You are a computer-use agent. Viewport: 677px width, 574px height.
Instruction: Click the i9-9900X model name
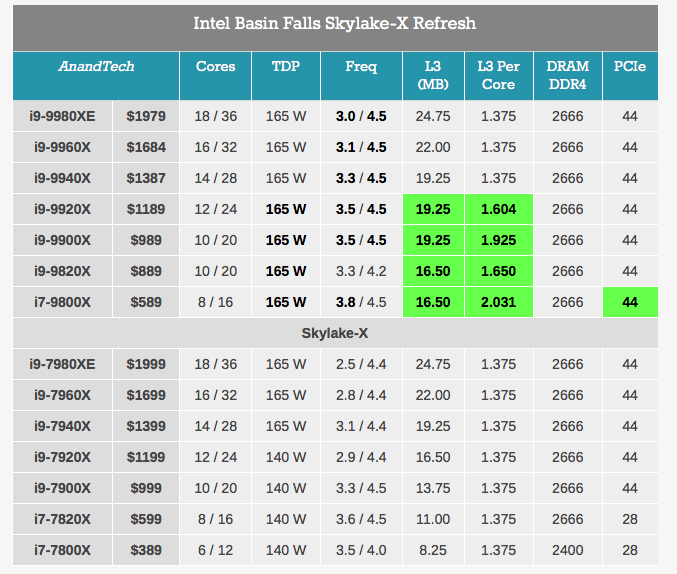[62, 240]
